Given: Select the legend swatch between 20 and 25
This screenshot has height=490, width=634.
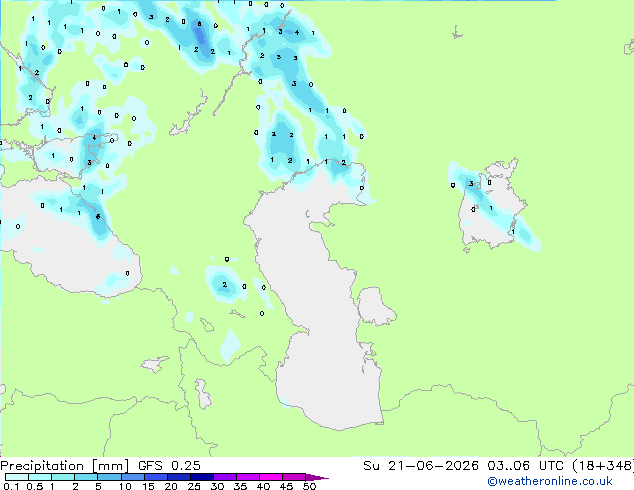Looking at the screenshot, I should click(x=178, y=477).
